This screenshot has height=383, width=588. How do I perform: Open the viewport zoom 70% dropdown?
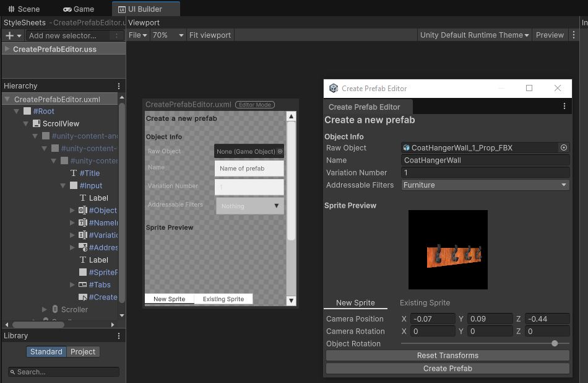coord(168,35)
